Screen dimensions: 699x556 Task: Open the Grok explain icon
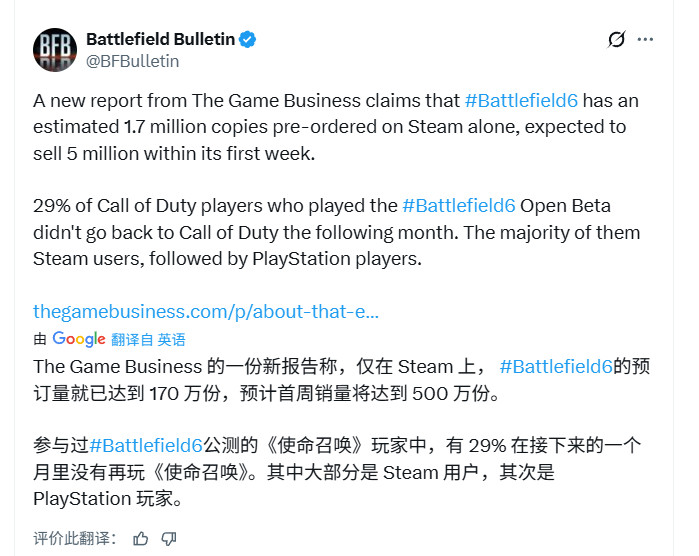pyautogui.click(x=617, y=40)
